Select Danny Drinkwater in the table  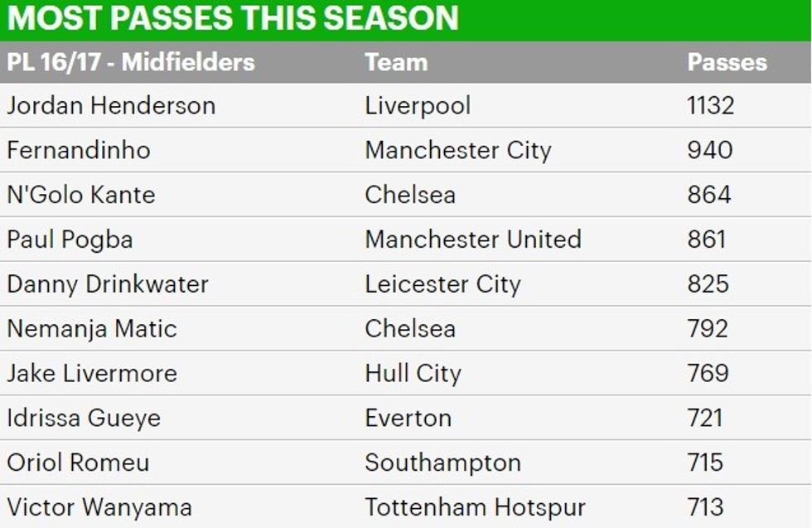tap(108, 284)
